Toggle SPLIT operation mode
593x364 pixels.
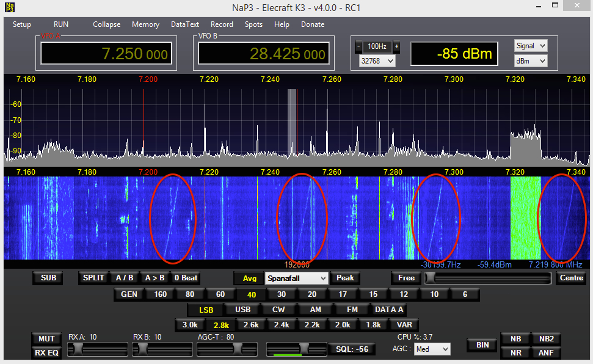pos(93,278)
